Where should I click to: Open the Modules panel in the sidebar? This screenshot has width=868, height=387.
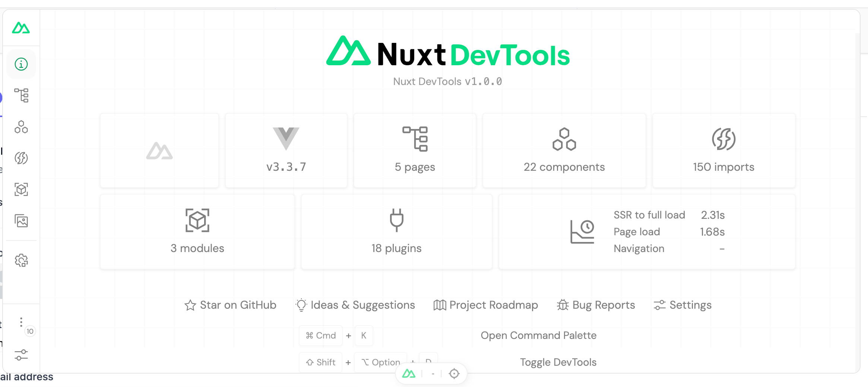point(21,189)
